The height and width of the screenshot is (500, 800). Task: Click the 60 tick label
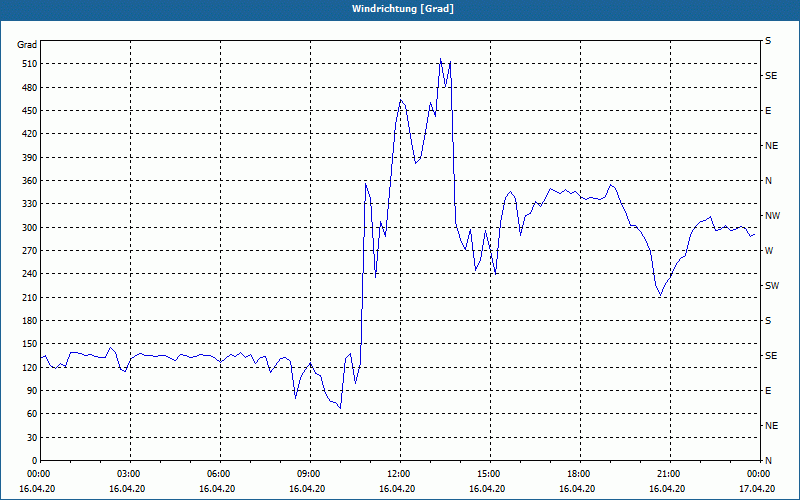[x=32, y=414]
